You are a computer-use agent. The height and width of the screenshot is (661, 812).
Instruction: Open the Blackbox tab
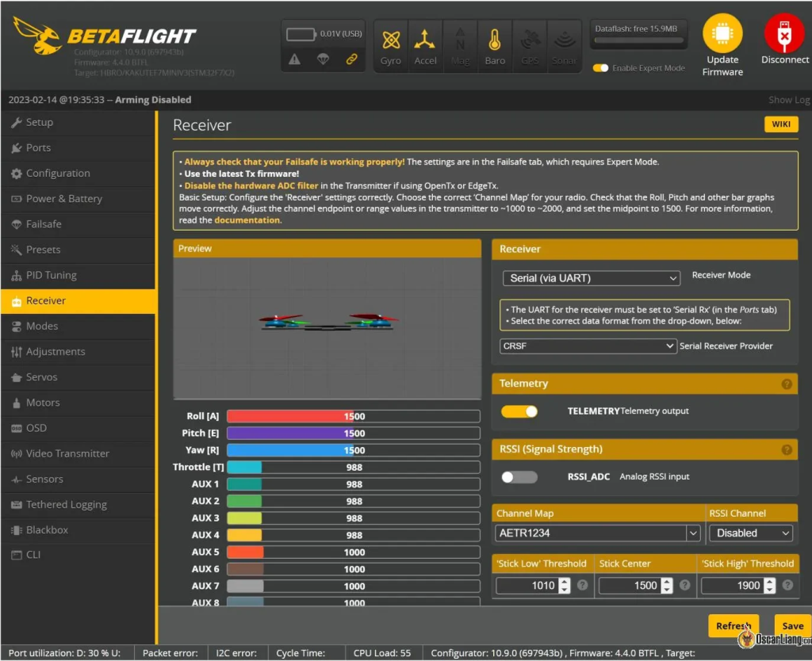pos(79,529)
